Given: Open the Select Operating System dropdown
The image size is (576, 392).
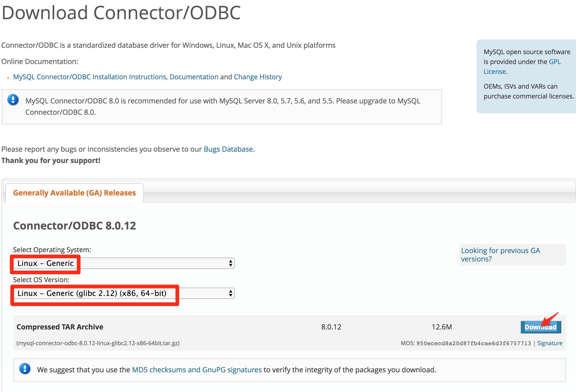Looking at the screenshot, I should point(124,263).
